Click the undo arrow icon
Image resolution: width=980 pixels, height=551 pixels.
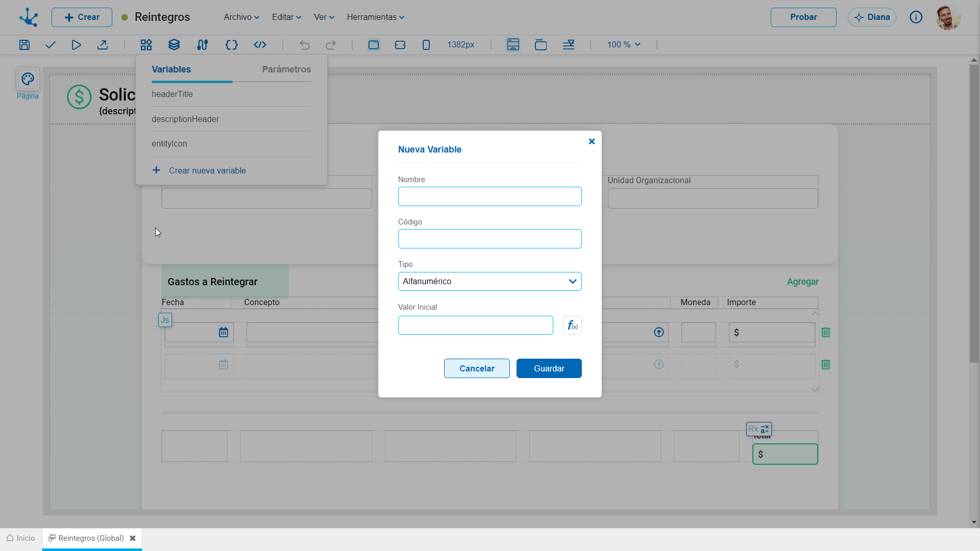coord(305,45)
